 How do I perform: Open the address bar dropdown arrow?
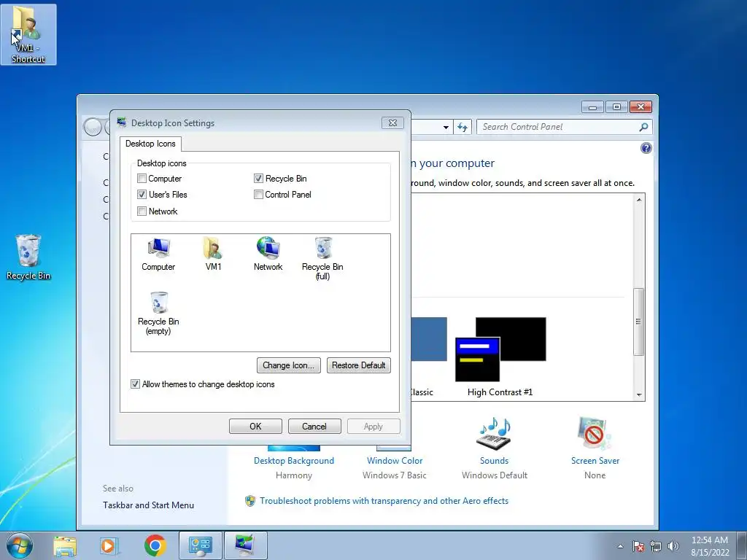pyautogui.click(x=446, y=127)
